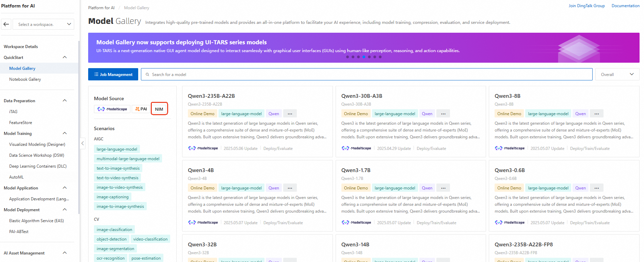The height and width of the screenshot is (262, 644).
Task: Open more tags on Qwen3-235B-A22B card
Action: point(290,114)
